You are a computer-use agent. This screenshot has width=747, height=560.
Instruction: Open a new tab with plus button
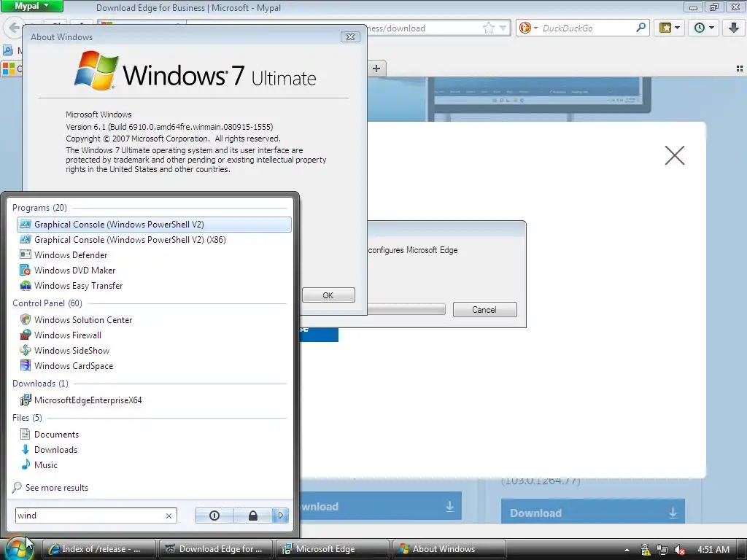coord(376,68)
